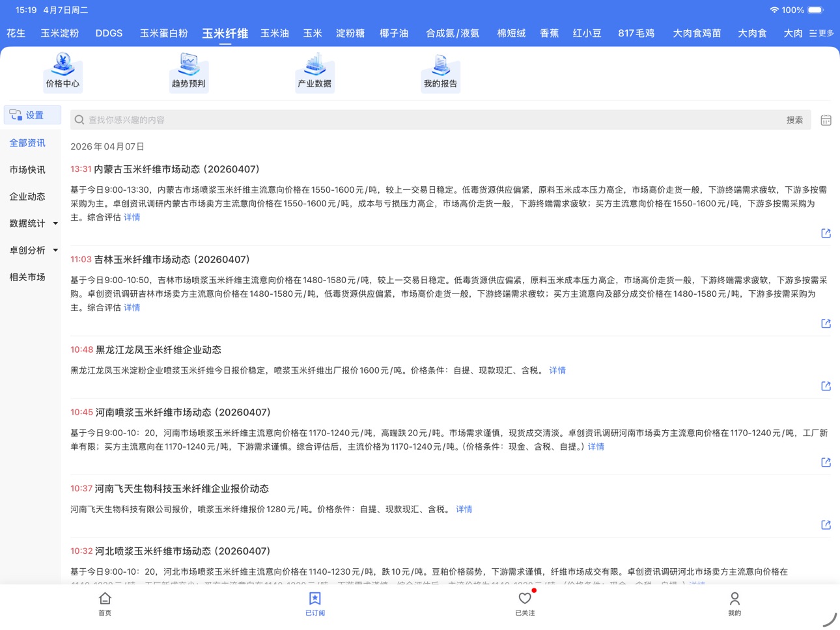The image size is (840, 630).
Task: Switch to the 椰子油 tab
Action: [394, 33]
